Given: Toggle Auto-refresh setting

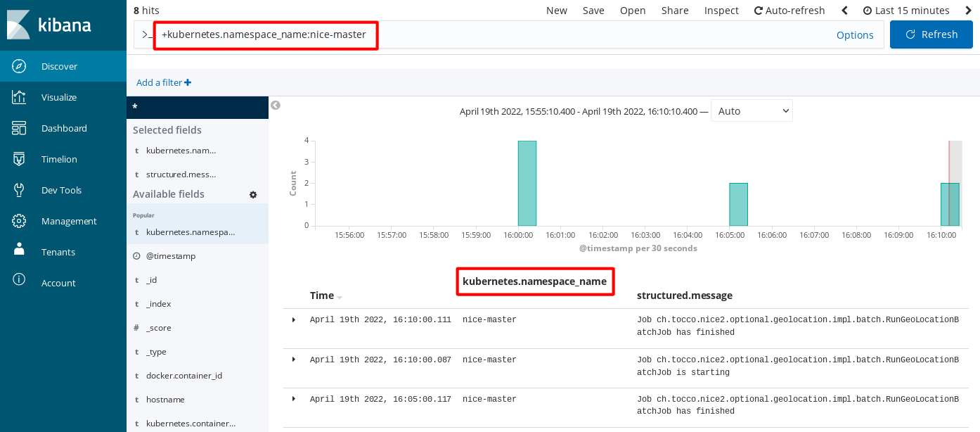Looking at the screenshot, I should click(x=789, y=11).
